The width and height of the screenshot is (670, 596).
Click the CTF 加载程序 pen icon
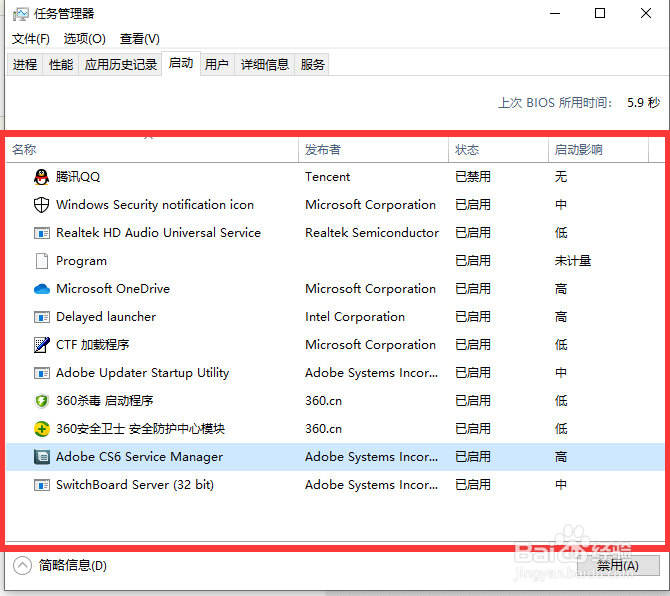pyautogui.click(x=41, y=345)
